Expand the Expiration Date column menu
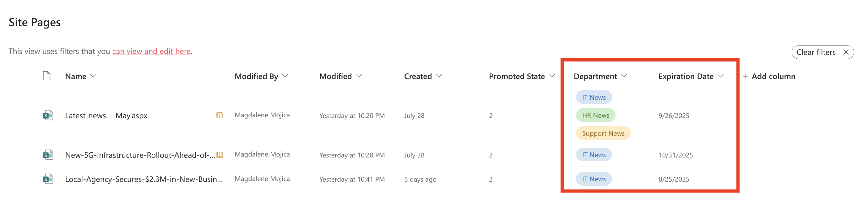The image size is (868, 202). (x=720, y=76)
